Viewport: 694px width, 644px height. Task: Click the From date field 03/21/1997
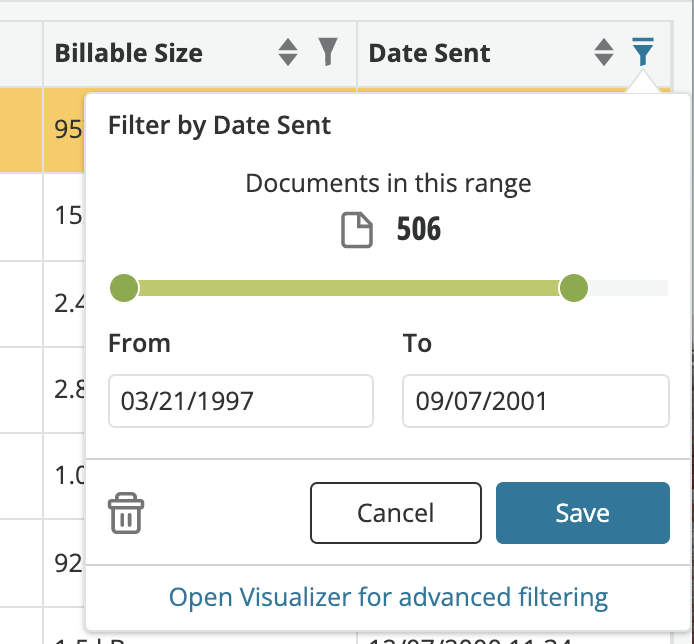click(x=241, y=401)
